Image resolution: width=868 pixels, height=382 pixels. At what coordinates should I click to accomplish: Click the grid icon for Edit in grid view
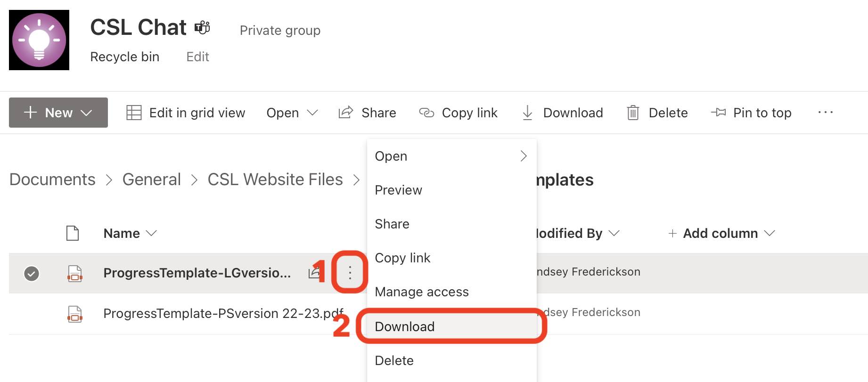134,113
